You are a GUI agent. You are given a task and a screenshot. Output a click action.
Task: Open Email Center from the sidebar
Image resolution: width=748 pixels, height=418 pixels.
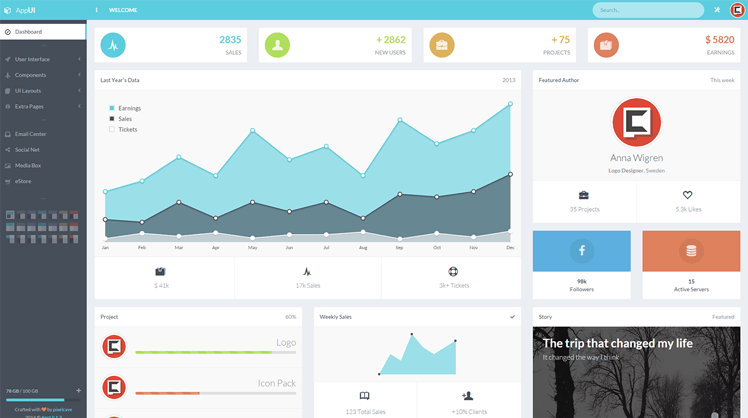point(42,134)
